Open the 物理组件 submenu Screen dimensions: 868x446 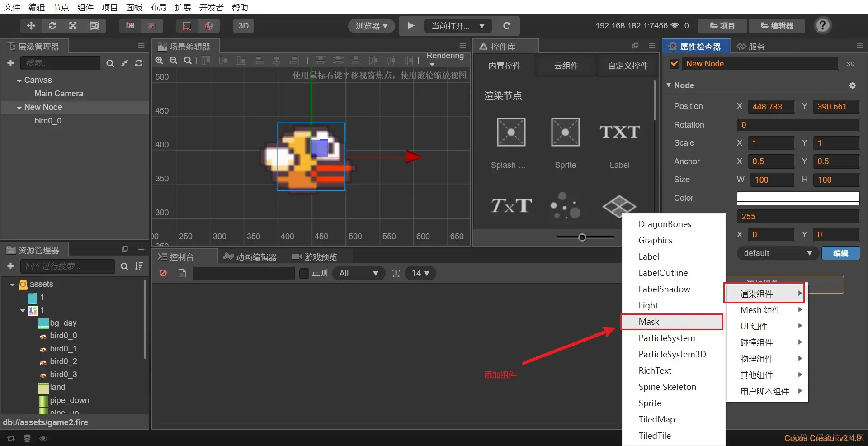tap(767, 359)
